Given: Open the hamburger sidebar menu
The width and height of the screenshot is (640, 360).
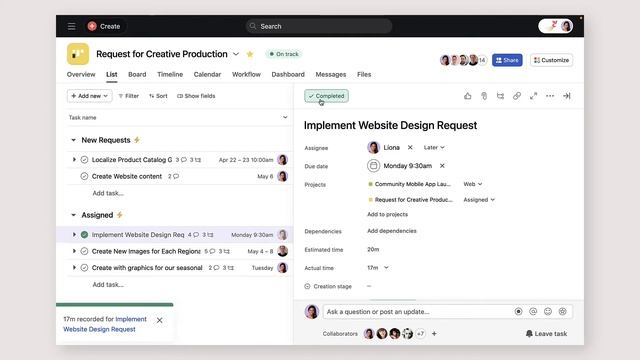Looking at the screenshot, I should (71, 27).
